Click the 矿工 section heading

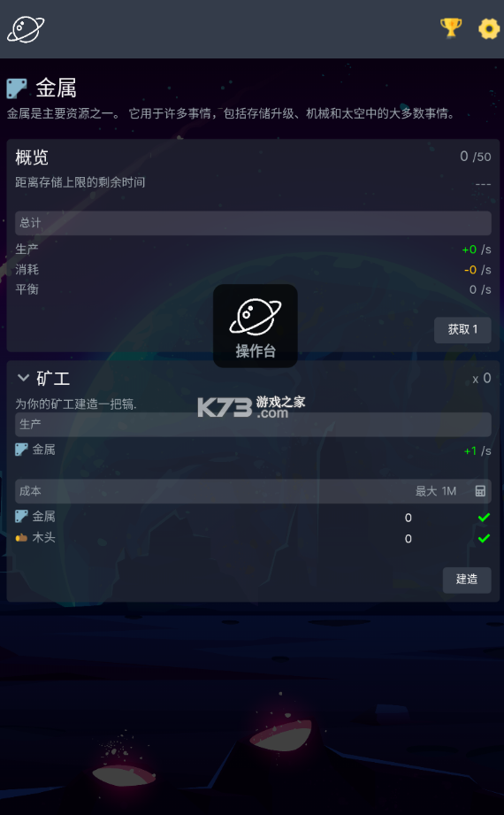[x=52, y=379]
